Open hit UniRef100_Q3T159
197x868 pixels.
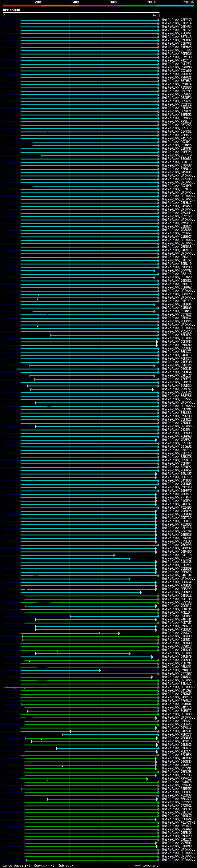(177, 558)
